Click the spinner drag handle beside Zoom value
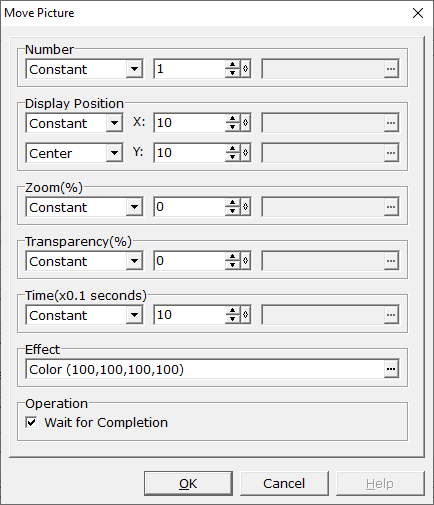Screen dimensions: 434x505 coord(246,207)
